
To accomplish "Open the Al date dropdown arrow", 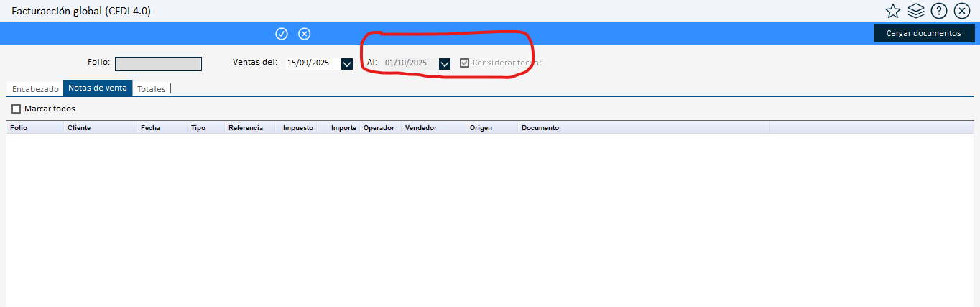I will click(444, 63).
